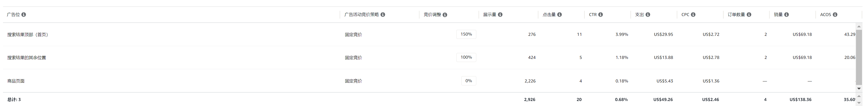Viewport: 868px width, 106px height.
Task: Open info icon for 广告活动竞价策略
Action: click(383, 15)
